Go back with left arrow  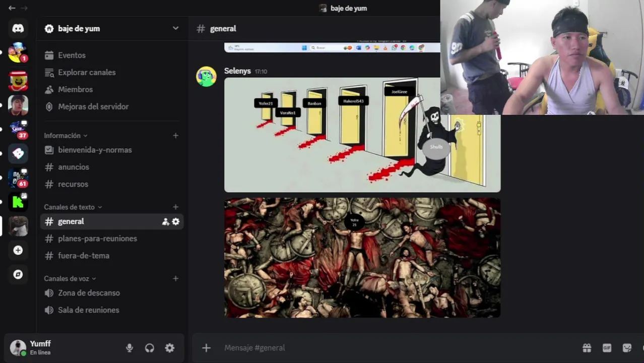tap(12, 8)
